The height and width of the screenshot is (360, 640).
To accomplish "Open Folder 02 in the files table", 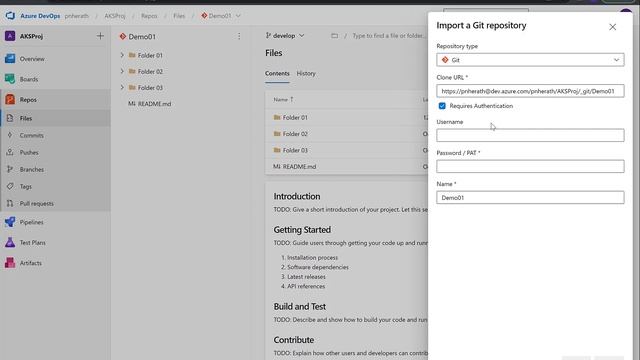I will click(295, 134).
